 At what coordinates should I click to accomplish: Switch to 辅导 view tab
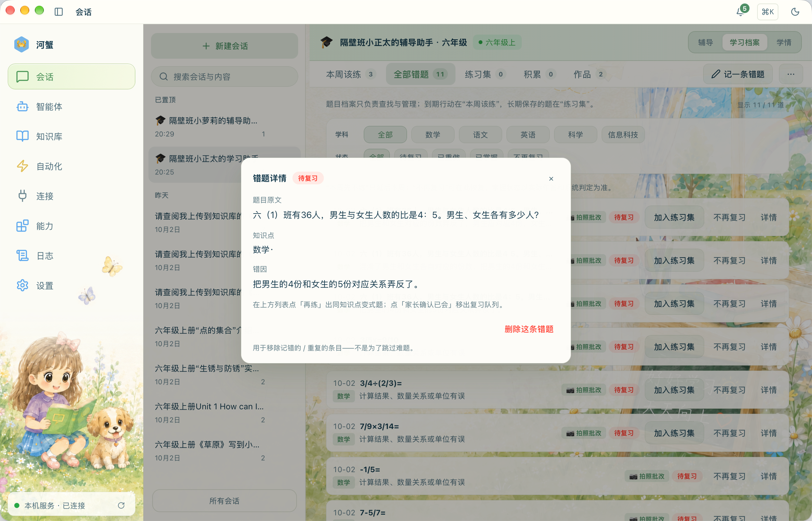click(x=705, y=42)
